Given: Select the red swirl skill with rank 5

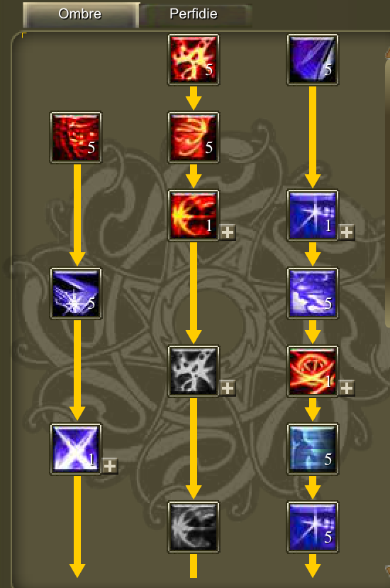Looking at the screenshot, I should [194, 137].
